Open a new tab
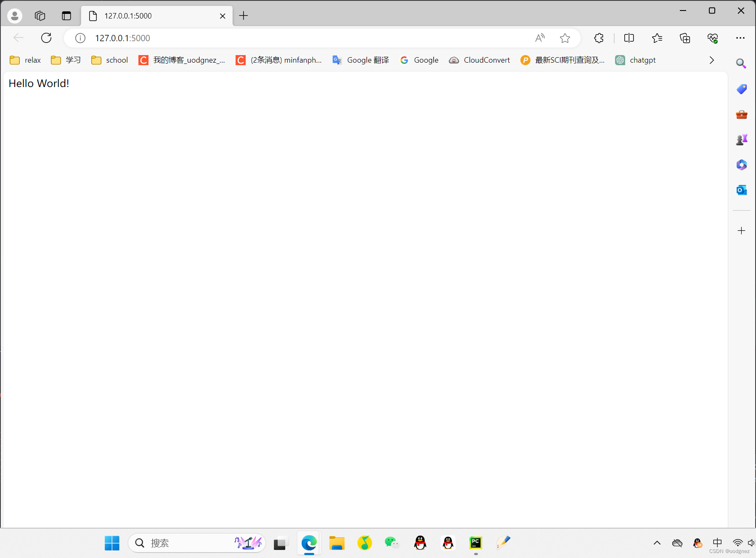 244,16
